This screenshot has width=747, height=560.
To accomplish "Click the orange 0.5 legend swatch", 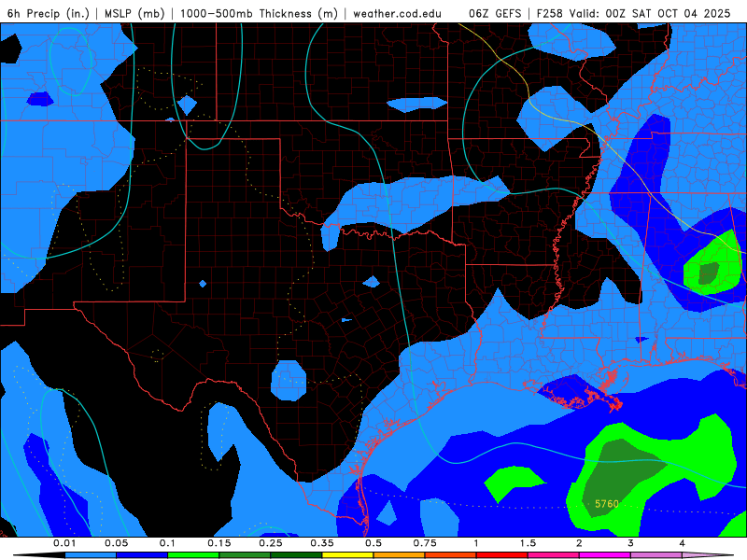I will pos(400,555).
